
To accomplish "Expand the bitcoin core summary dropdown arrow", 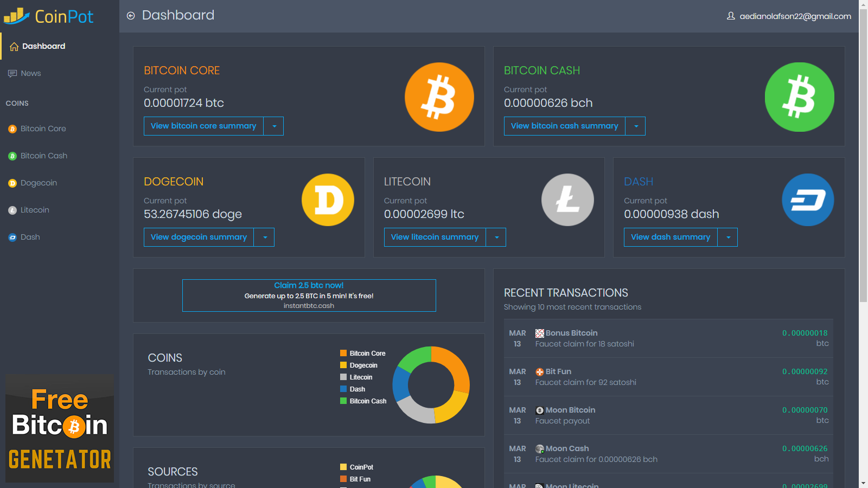I will pyautogui.click(x=273, y=126).
